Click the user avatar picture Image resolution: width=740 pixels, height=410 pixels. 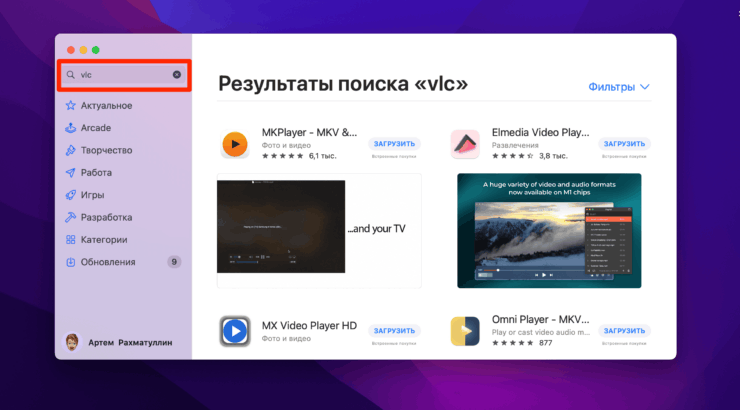tap(72, 343)
